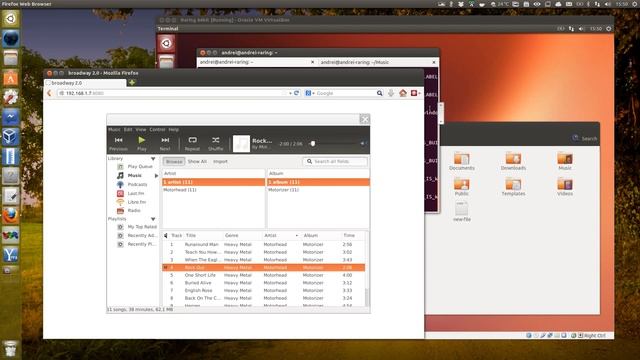The width and height of the screenshot is (640, 360).
Task: Open the Downloads folder in the file manager
Action: pos(513,161)
